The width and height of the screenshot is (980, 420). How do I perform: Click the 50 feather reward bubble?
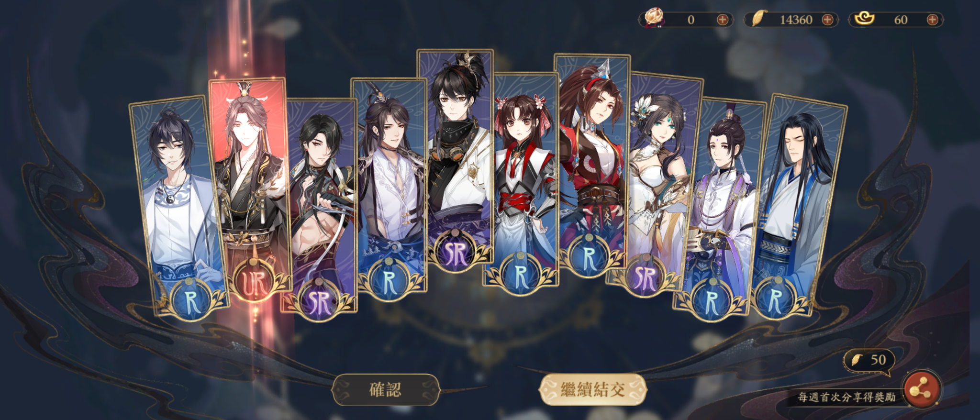pos(869,360)
